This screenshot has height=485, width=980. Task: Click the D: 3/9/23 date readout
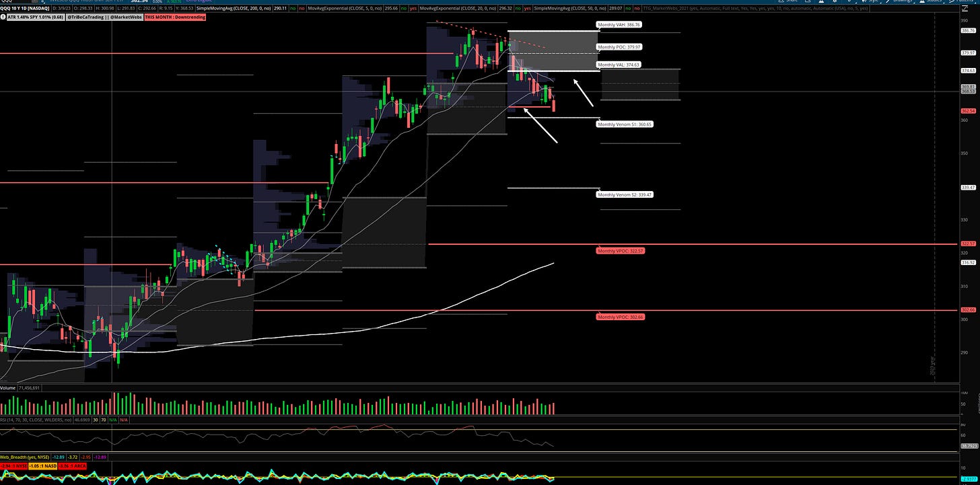62,8
